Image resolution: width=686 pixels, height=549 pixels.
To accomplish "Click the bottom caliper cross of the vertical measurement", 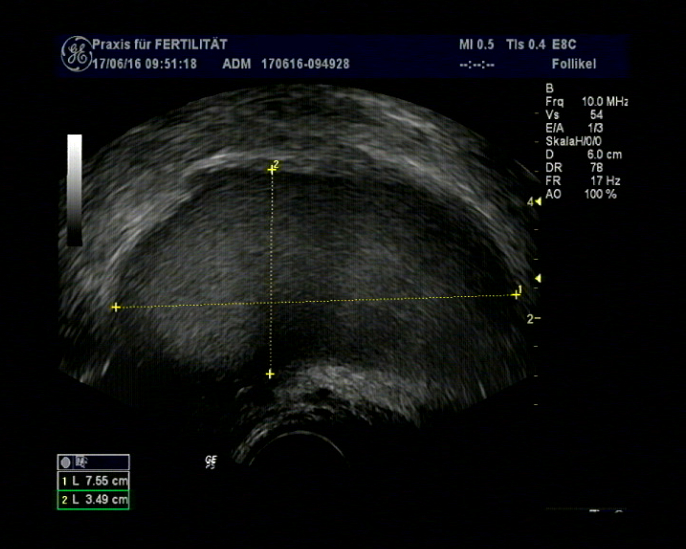I will click(x=270, y=374).
